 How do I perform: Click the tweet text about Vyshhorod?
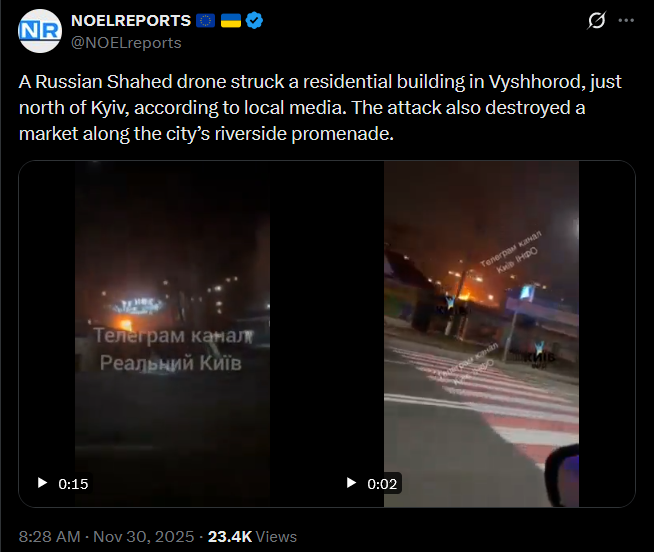[320, 108]
